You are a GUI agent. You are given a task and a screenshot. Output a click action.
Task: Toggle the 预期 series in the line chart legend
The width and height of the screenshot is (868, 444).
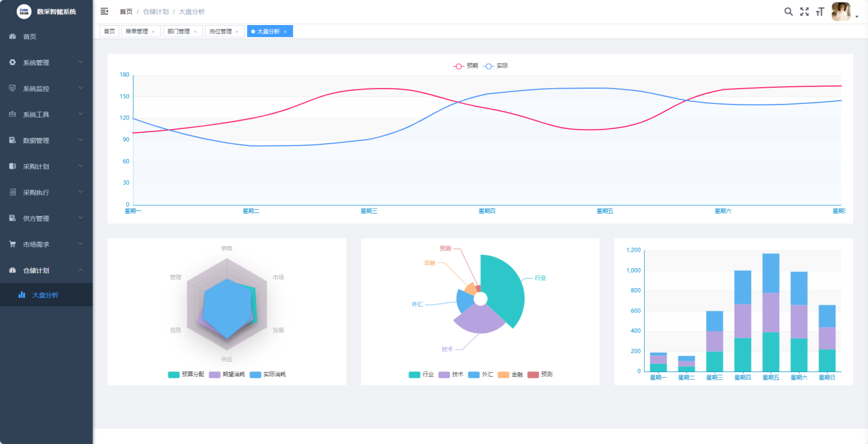point(466,65)
